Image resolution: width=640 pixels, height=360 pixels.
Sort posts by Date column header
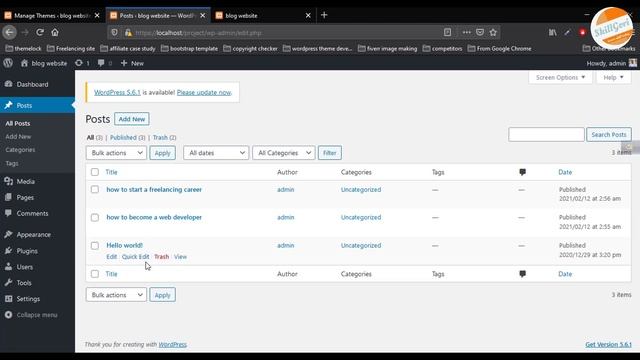pos(565,172)
